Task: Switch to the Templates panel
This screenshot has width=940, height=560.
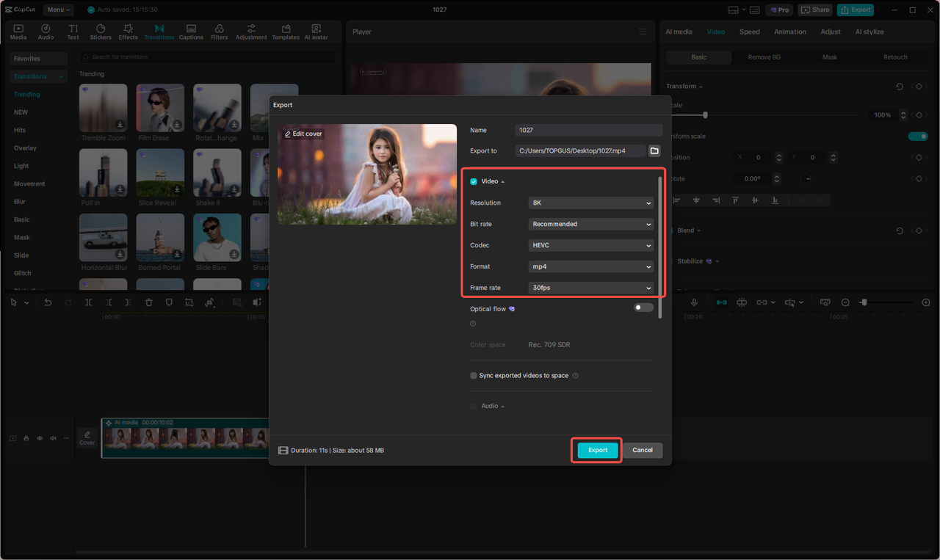Action: click(285, 31)
